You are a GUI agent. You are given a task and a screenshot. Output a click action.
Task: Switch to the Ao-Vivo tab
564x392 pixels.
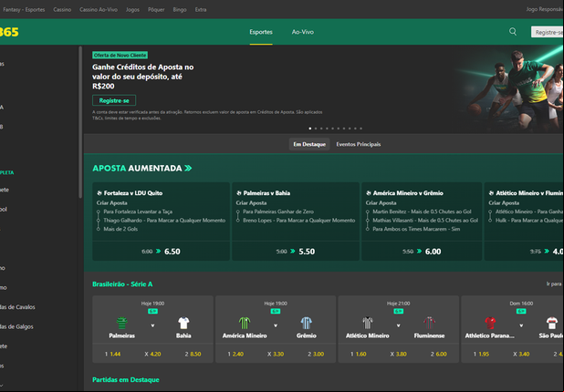tap(302, 32)
